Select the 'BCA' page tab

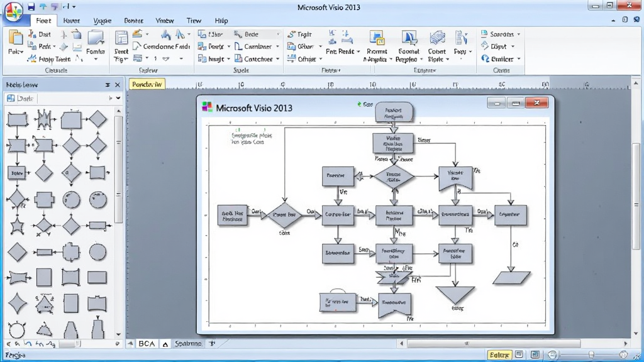tap(147, 344)
